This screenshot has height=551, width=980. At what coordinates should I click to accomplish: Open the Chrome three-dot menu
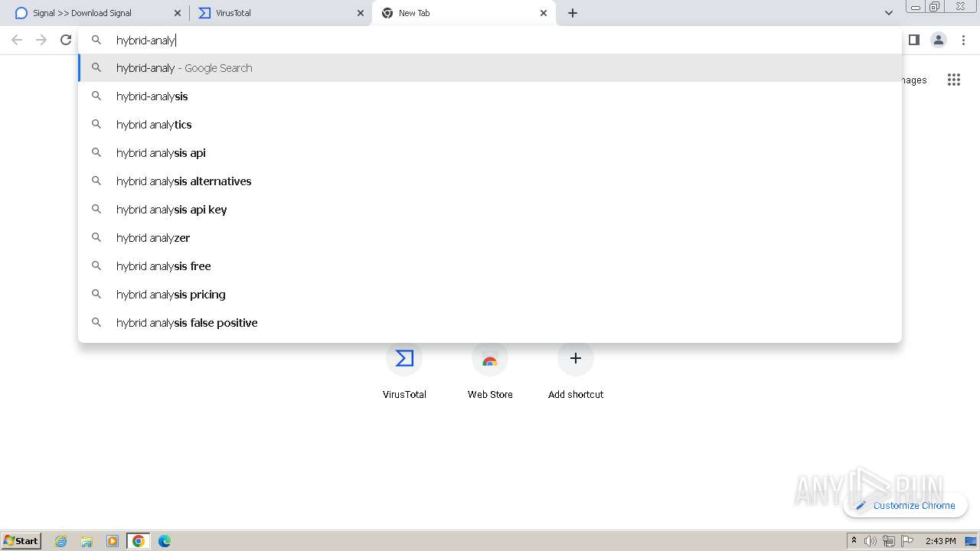click(964, 40)
